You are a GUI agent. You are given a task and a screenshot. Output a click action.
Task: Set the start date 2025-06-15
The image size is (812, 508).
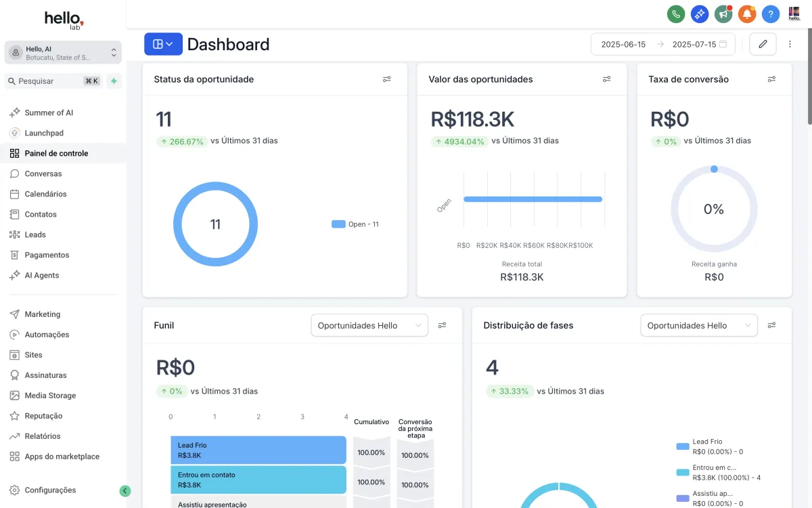623,44
